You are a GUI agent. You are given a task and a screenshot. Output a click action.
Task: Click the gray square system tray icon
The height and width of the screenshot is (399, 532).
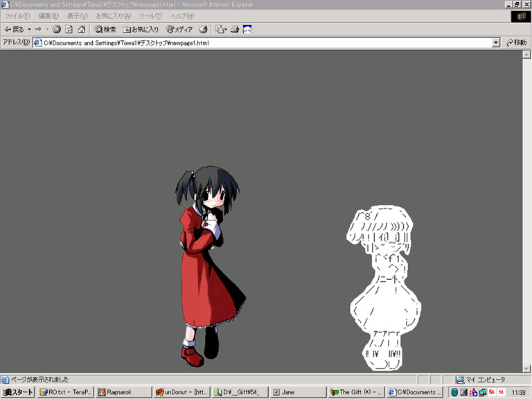tap(463, 393)
